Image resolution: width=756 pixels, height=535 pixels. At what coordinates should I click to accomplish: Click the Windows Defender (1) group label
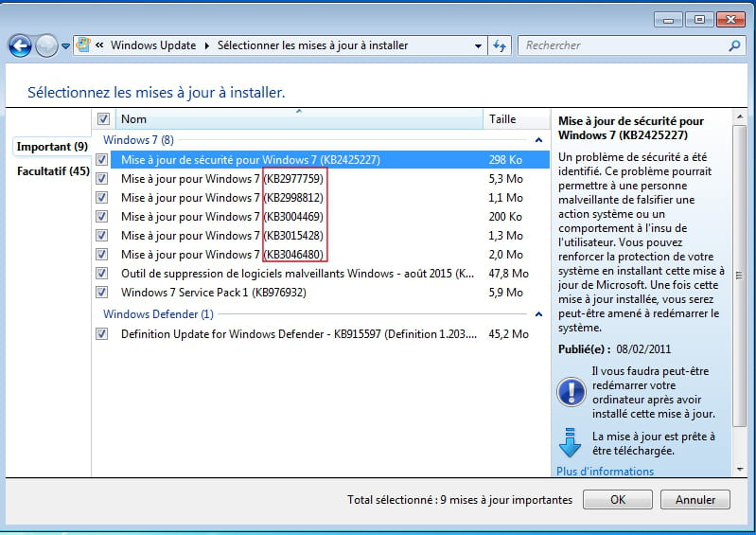click(x=158, y=314)
